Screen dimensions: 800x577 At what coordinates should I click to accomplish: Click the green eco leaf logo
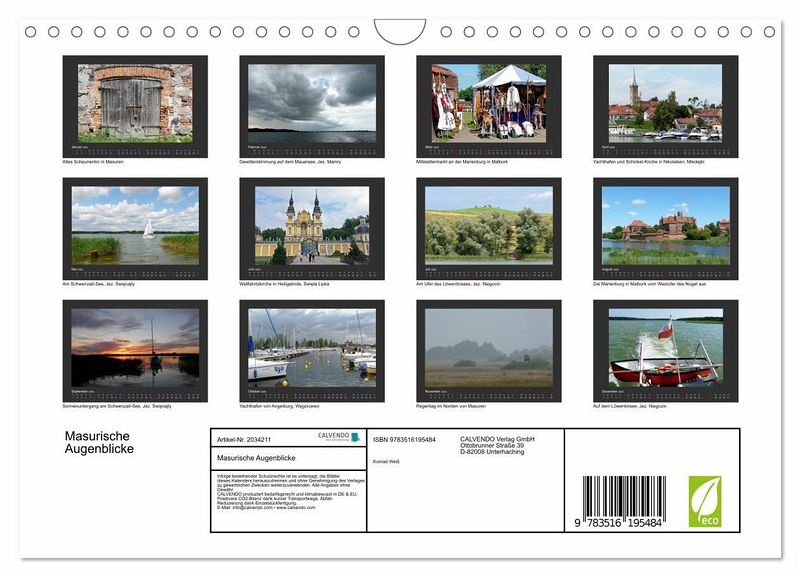[x=705, y=501]
